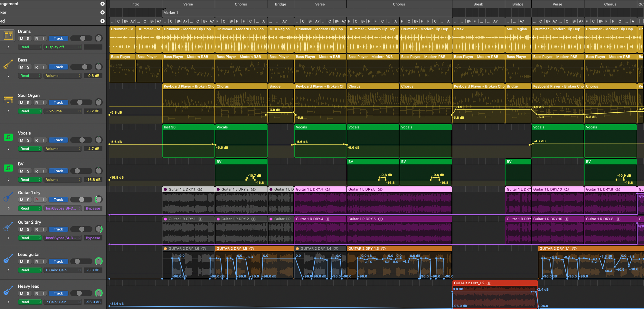Open Soul Organ '± Volume' parameter dropdown

pyautogui.click(x=63, y=111)
